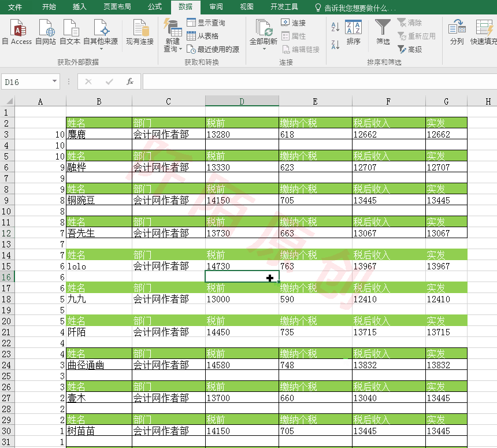
Task: Click 从表格 query option
Action: click(203, 36)
